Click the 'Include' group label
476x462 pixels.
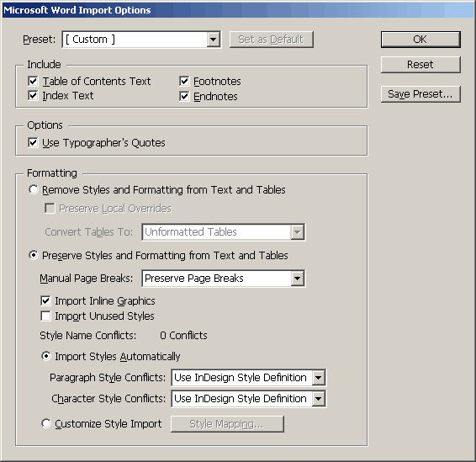[x=44, y=65]
